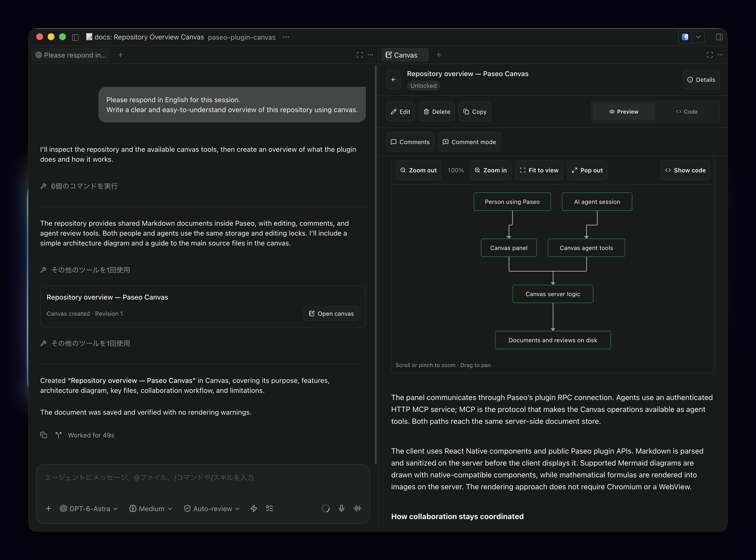Click the Canvas server logic diagram node
The height and width of the screenshot is (560, 756).
[x=553, y=294]
